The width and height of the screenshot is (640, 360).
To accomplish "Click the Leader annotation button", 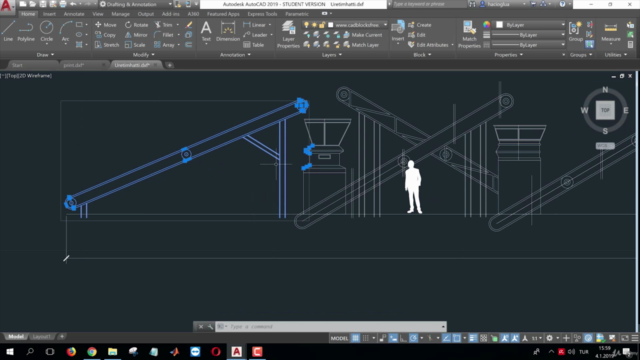I will pos(255,35).
